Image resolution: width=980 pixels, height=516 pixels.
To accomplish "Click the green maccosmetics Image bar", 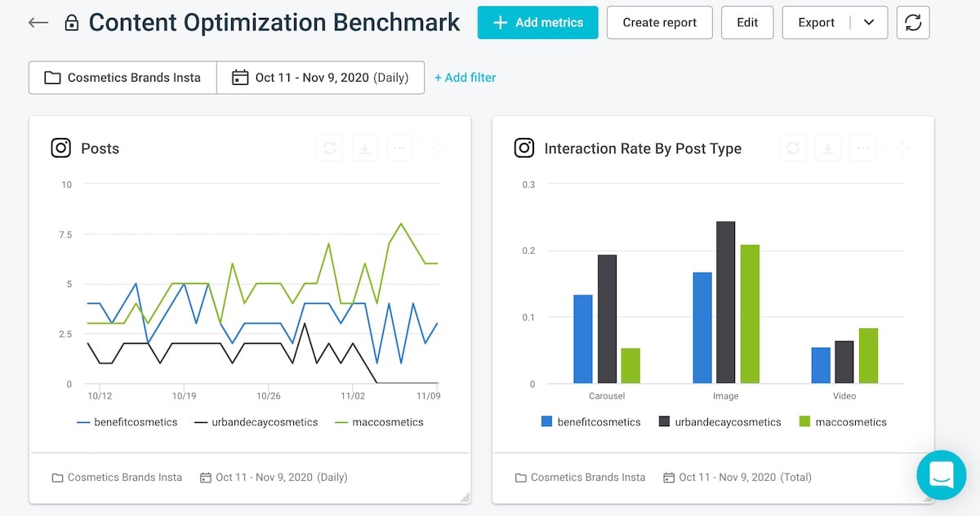I will (750, 314).
